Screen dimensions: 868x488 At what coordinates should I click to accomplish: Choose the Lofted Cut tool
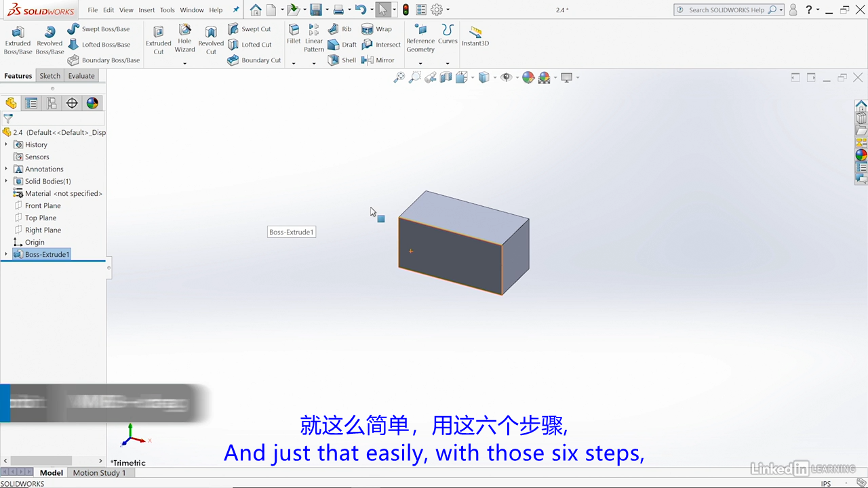point(249,45)
